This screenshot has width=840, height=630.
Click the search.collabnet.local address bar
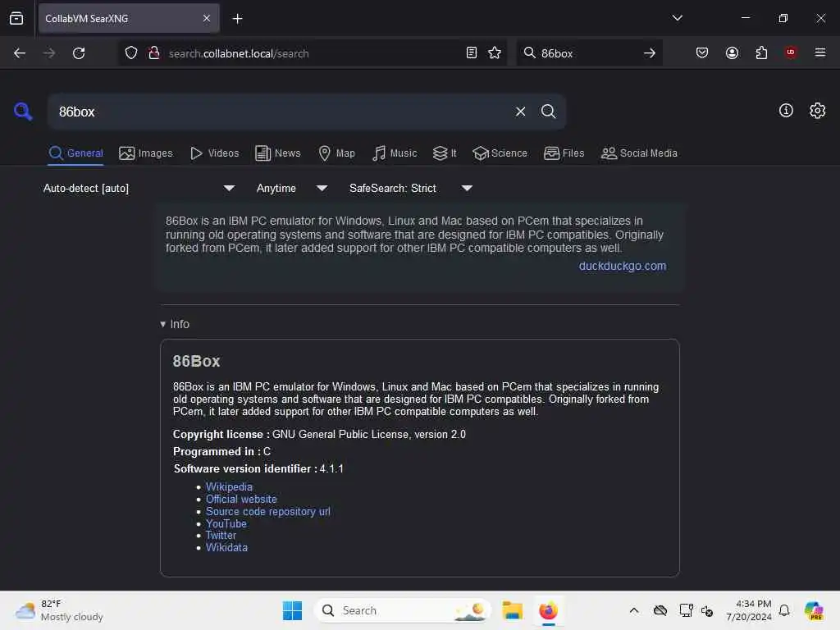click(311, 53)
